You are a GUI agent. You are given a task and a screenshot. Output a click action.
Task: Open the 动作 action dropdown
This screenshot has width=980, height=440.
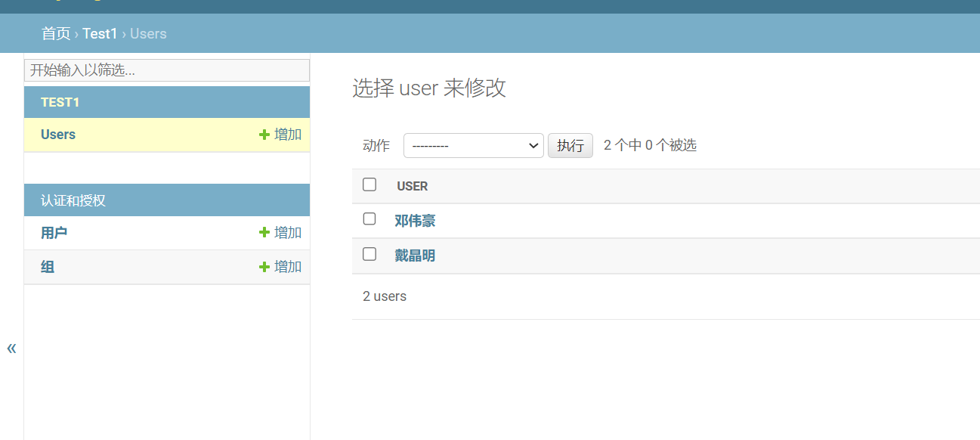point(474,146)
